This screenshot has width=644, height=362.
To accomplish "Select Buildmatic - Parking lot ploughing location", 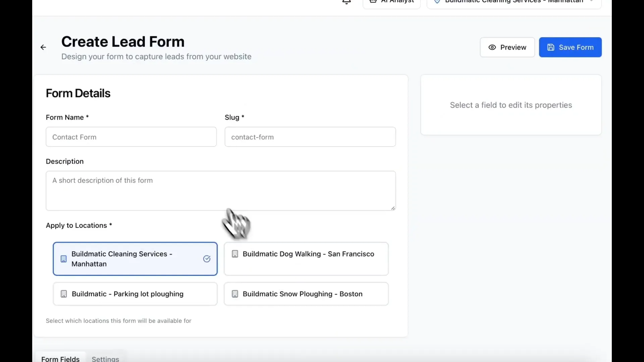I will [x=135, y=294].
